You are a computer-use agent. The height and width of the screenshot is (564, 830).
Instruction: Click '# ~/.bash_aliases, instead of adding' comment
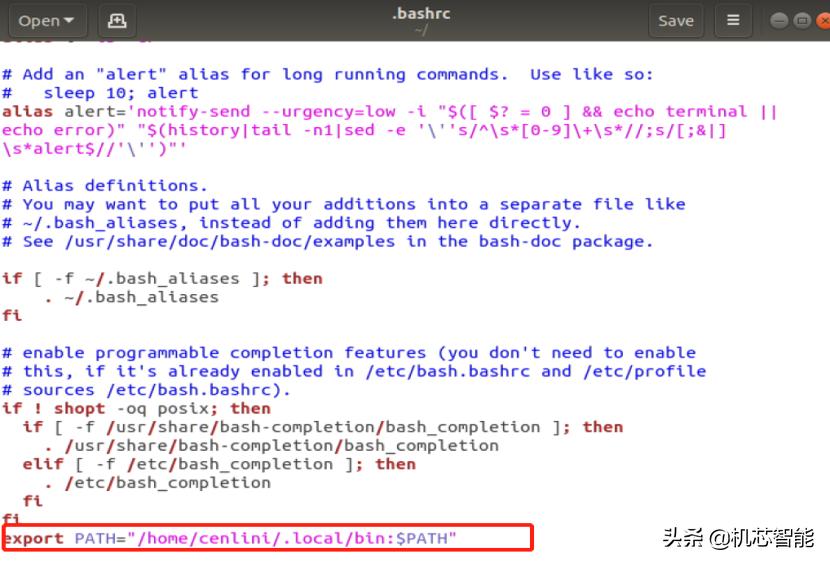click(291, 223)
